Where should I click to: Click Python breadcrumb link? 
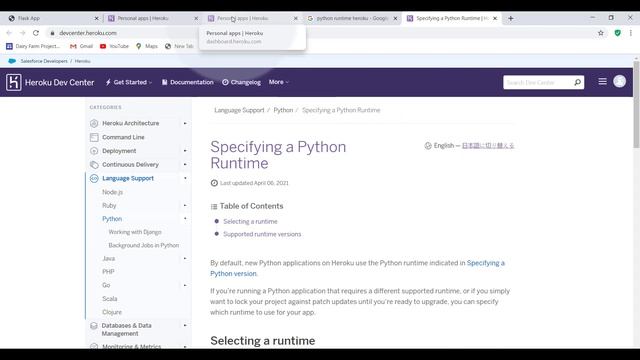point(283,110)
